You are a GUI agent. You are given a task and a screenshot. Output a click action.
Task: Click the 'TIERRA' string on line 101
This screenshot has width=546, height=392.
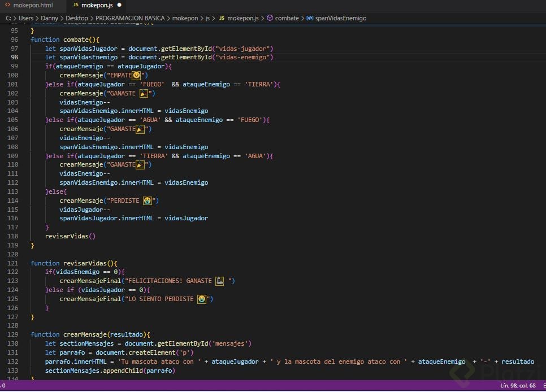coord(259,84)
